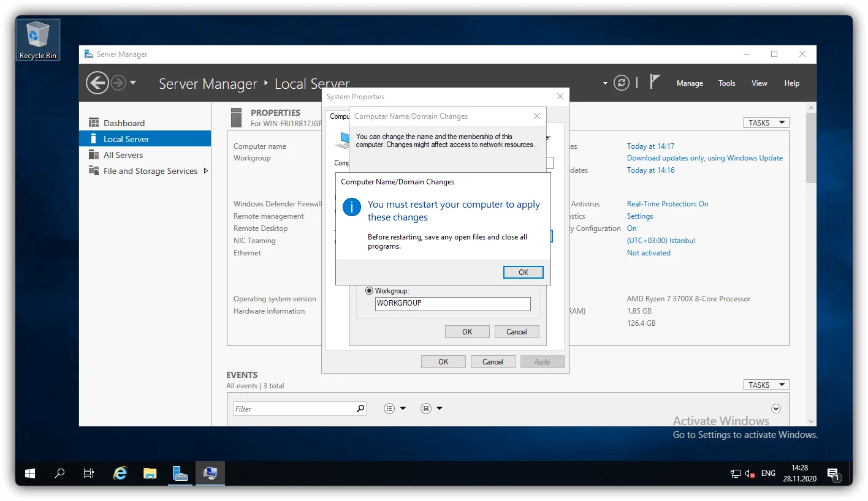
Task: Click the events Filter text field
Action: click(293, 409)
